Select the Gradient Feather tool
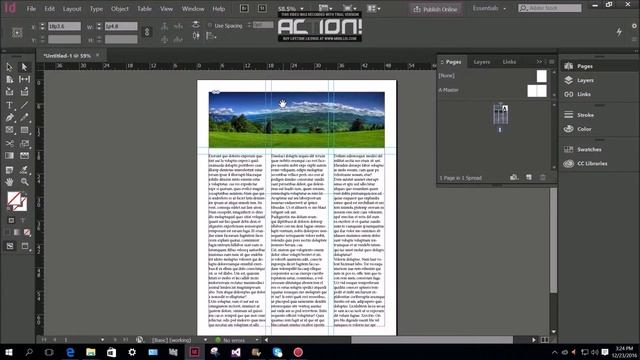 pos(24,156)
